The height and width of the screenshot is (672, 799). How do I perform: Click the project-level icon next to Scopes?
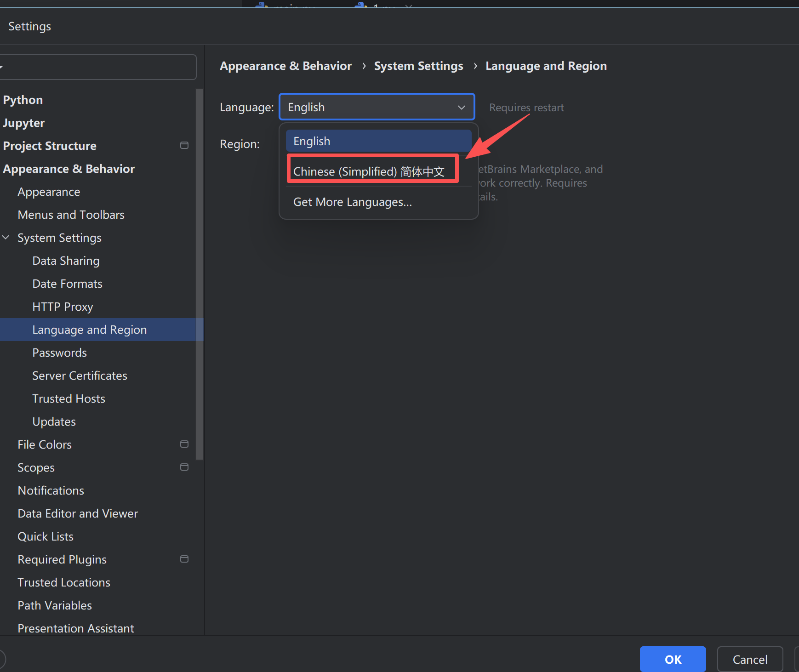pos(184,467)
